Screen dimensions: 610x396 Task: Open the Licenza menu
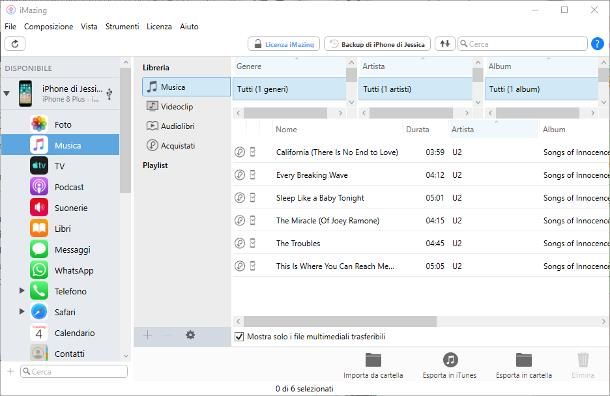pos(159,26)
